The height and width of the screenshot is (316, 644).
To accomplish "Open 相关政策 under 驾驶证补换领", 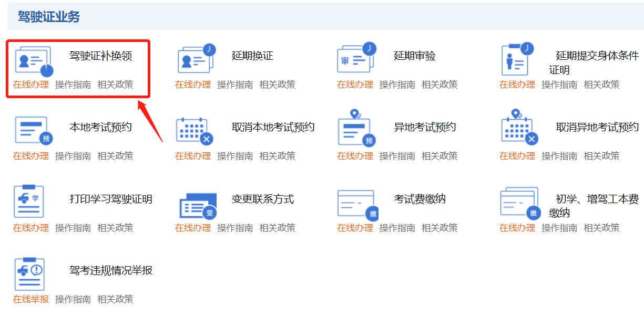I will (115, 85).
